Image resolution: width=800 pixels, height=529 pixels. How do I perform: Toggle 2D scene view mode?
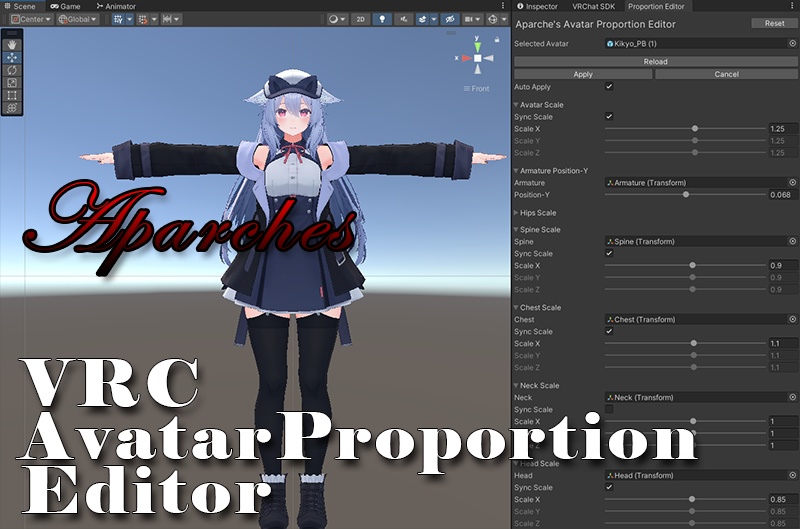[361, 19]
